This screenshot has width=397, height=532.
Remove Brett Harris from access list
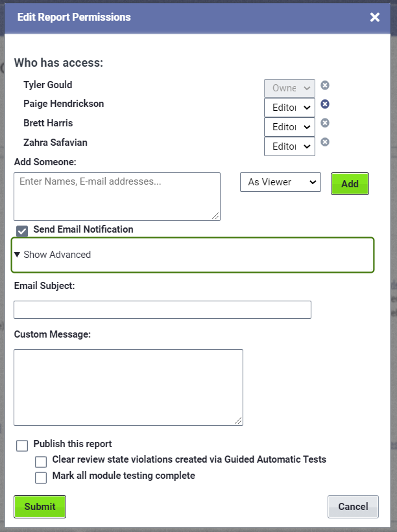324,123
